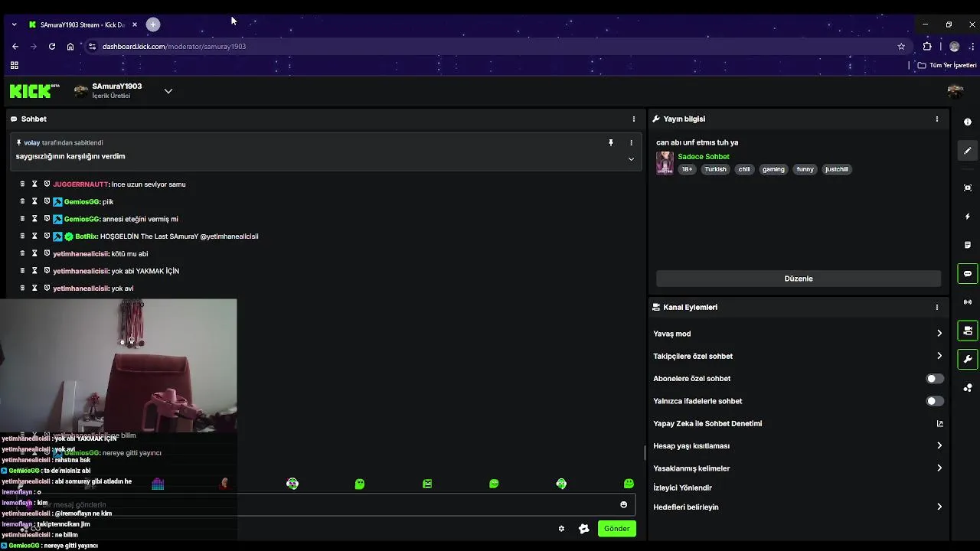This screenshot has width=980, height=551.
Task: Open browser tab search dropdown
Action: coord(14,24)
